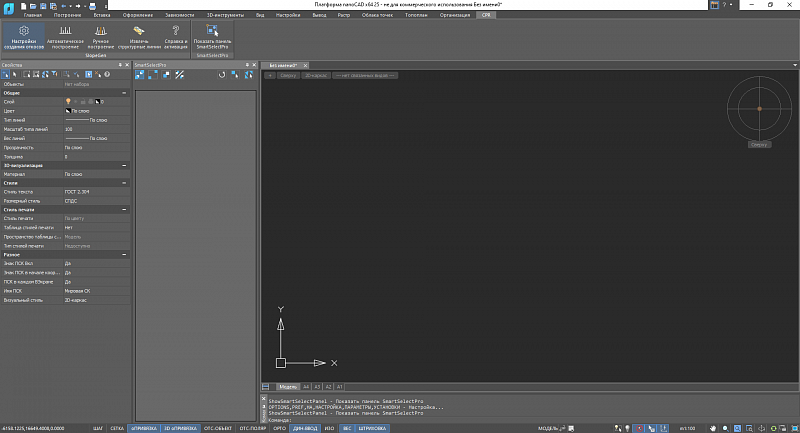
Task: Open the 2D-каркас visual style dropdown
Action: (315, 75)
